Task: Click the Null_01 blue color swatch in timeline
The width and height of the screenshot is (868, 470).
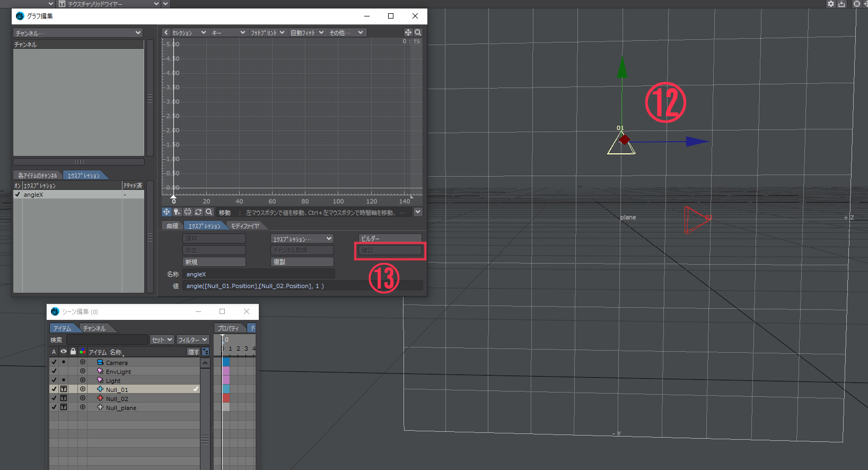Action: click(x=226, y=389)
